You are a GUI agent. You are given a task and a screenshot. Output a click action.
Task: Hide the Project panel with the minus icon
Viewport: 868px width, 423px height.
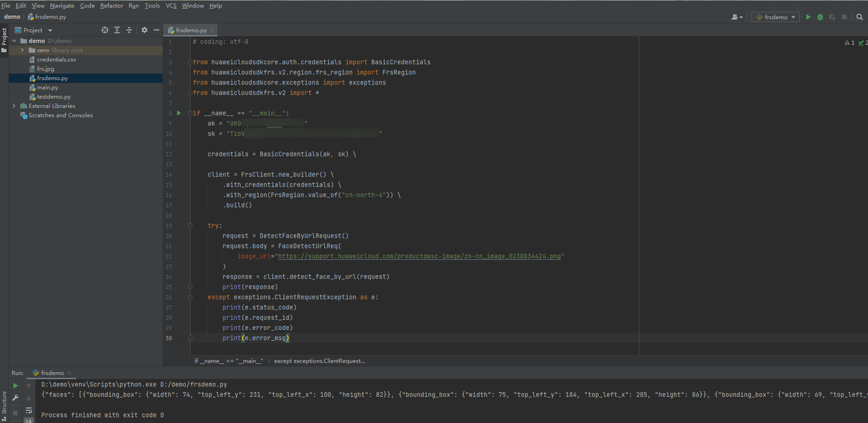tap(157, 30)
